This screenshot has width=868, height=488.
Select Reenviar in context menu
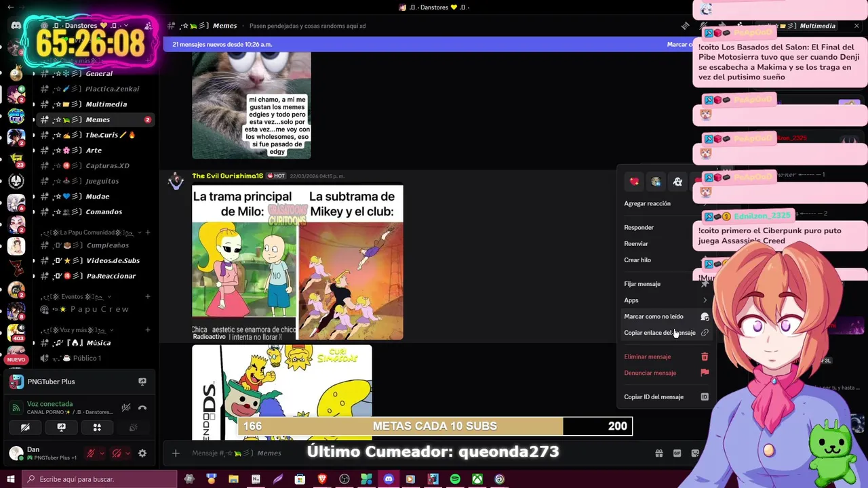(665, 244)
